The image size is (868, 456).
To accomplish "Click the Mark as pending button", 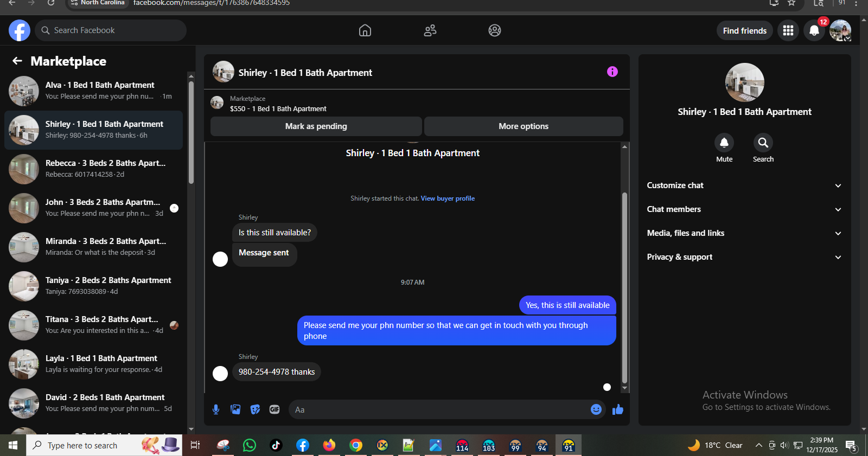I will 316,126.
